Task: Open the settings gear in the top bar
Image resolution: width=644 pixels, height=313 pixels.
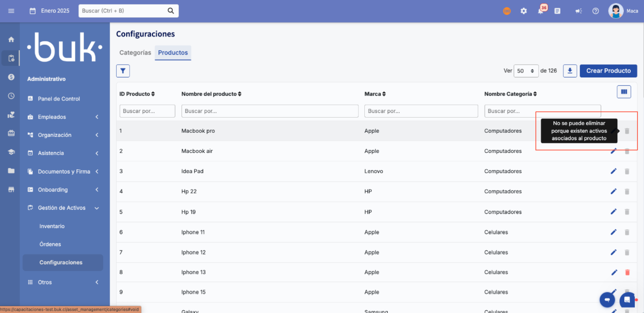Action: point(524,11)
